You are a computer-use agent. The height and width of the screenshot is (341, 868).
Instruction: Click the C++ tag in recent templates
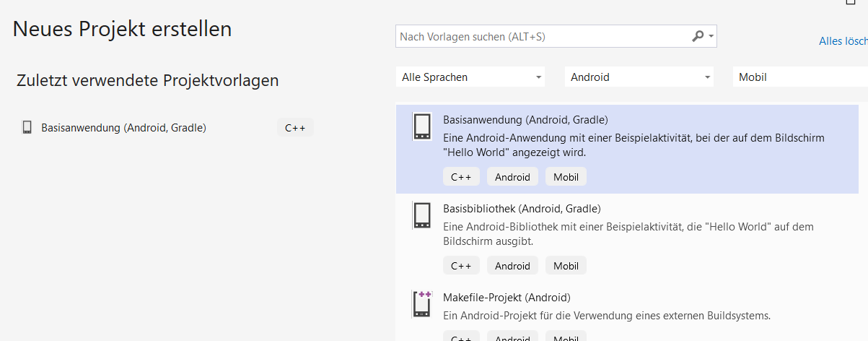[x=296, y=128]
